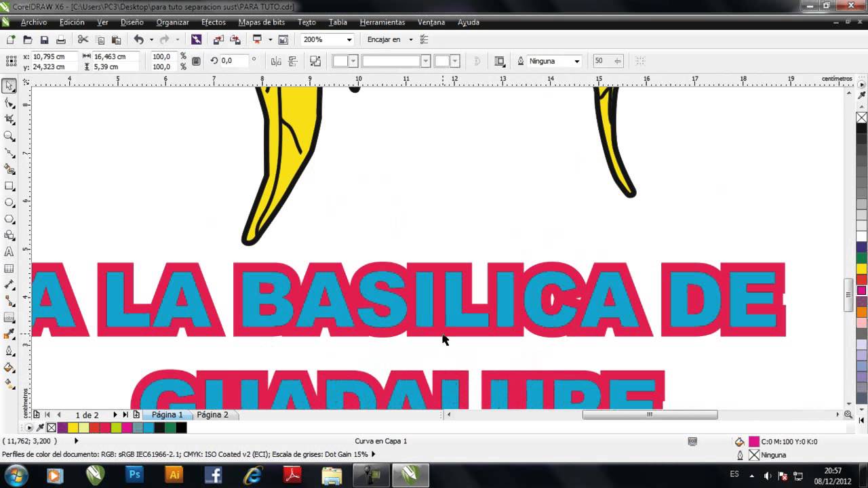Open the Encajar en dropdown
Viewport: 868px width, 488px height.
coord(410,40)
